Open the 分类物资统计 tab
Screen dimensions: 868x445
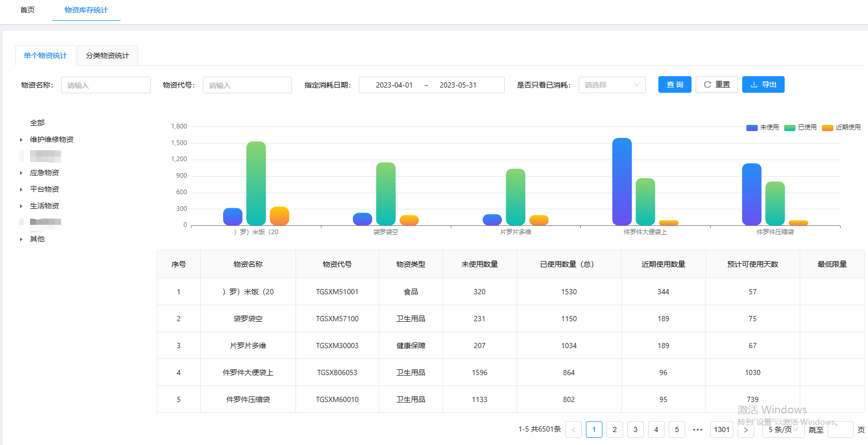click(108, 55)
